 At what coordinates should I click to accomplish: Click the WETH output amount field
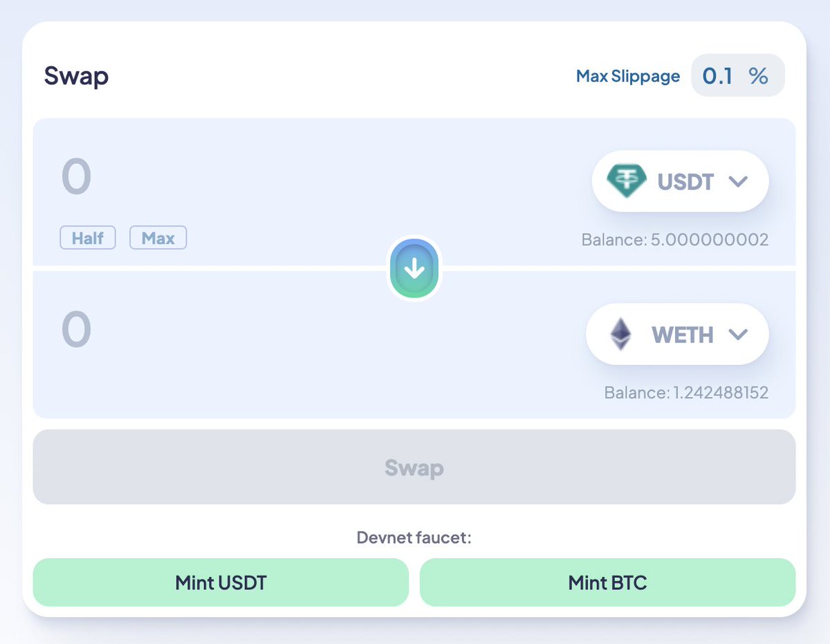coord(77,329)
